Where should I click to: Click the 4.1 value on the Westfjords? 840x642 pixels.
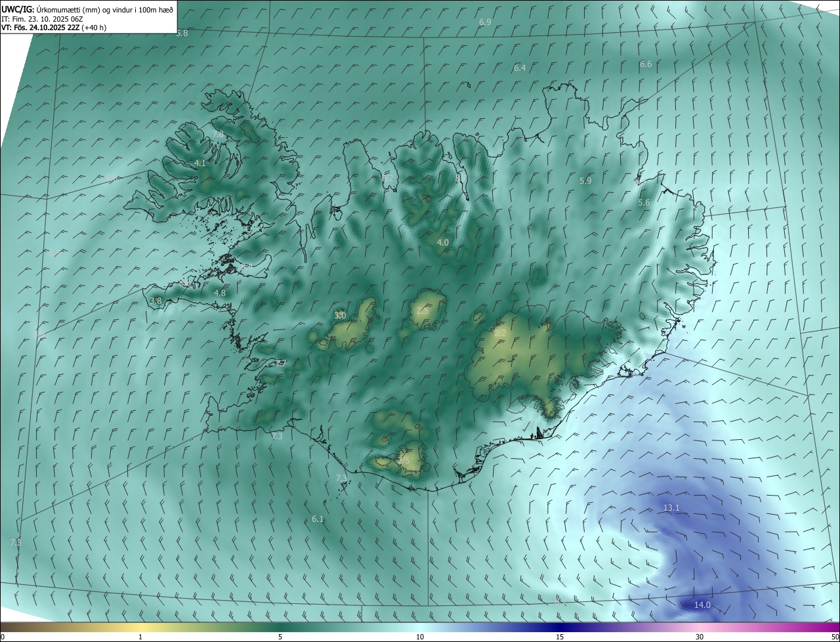click(200, 163)
